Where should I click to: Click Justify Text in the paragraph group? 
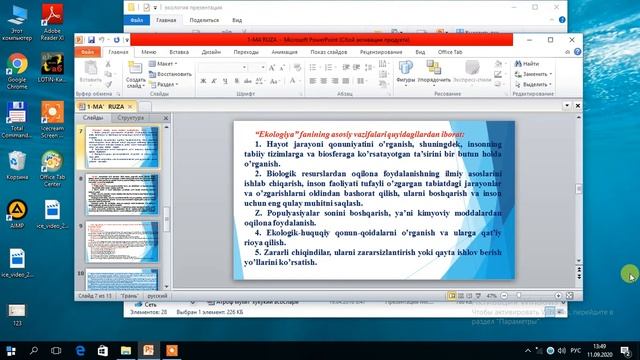pyautogui.click(x=346, y=81)
